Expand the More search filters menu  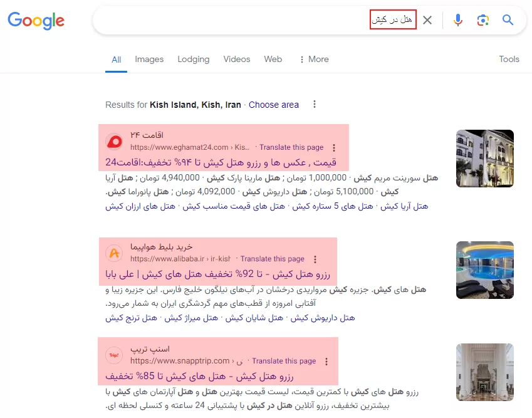314,59
